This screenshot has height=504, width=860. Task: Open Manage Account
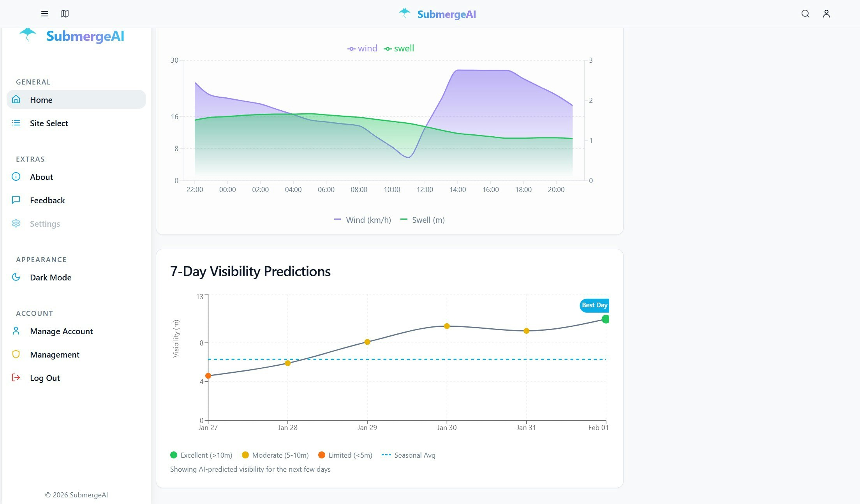pyautogui.click(x=61, y=331)
